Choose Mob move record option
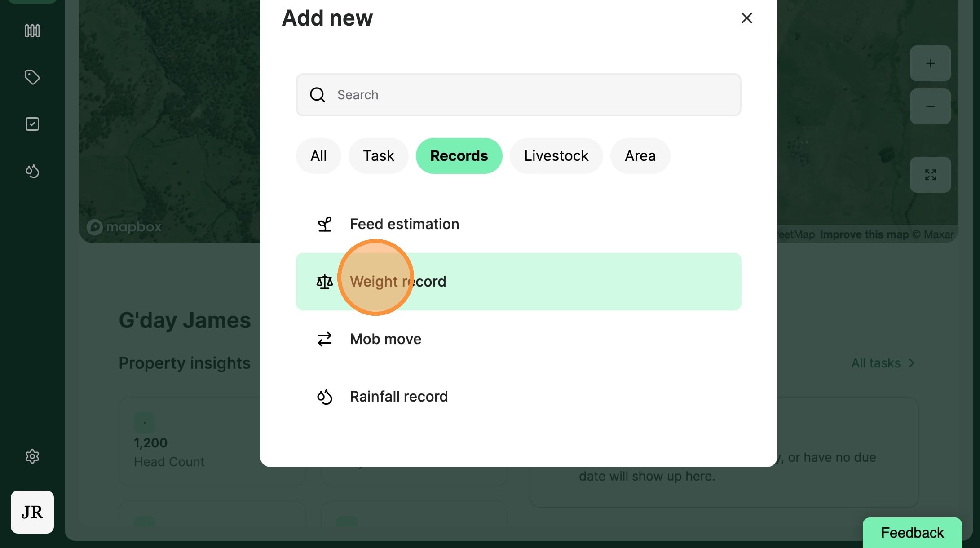This screenshot has width=980, height=548. coord(385,339)
